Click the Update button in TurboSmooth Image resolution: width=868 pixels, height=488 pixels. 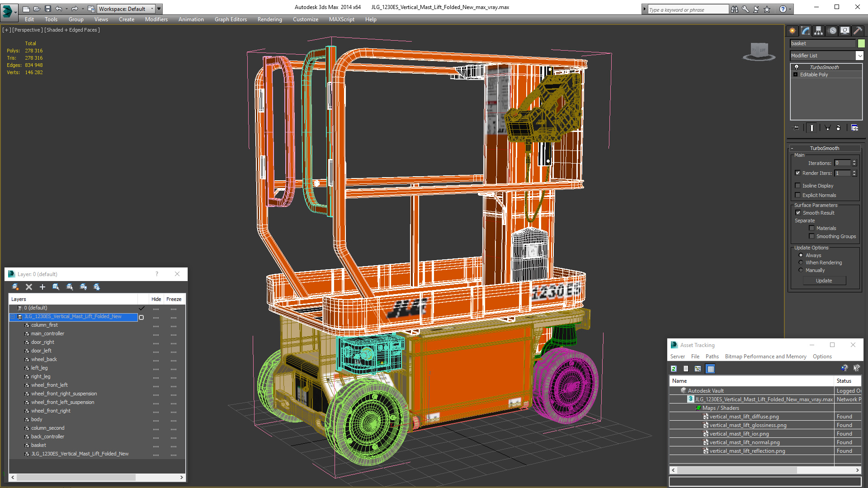click(x=824, y=281)
